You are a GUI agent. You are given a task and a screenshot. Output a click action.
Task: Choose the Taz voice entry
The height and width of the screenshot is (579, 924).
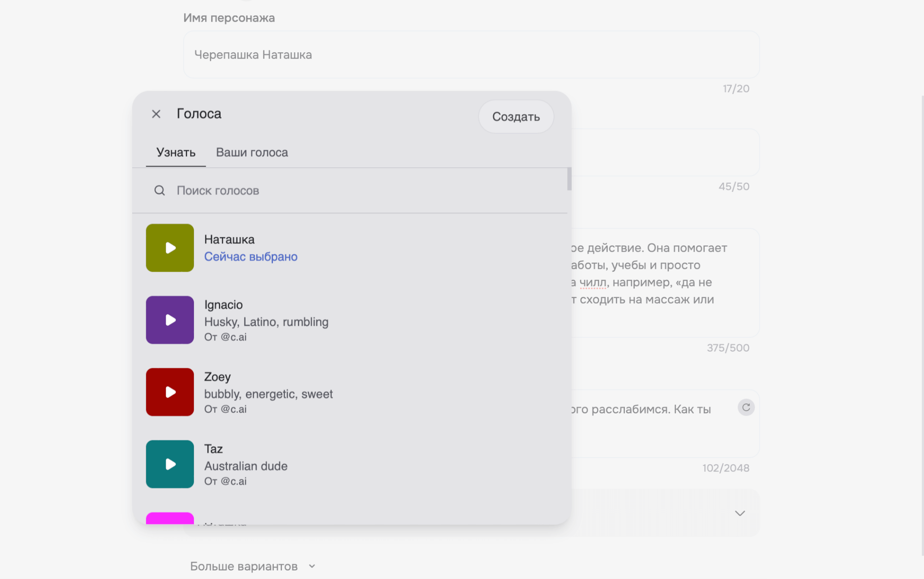pos(350,464)
